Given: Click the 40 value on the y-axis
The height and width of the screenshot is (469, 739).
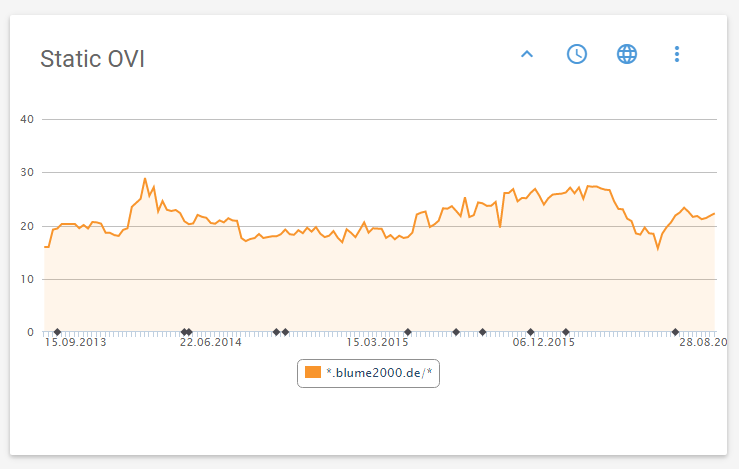Looking at the screenshot, I should coord(27,120).
